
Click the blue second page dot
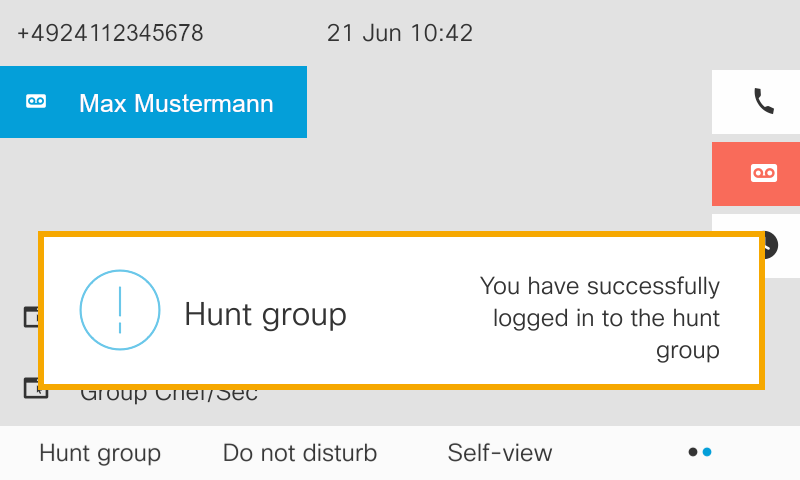707,453
